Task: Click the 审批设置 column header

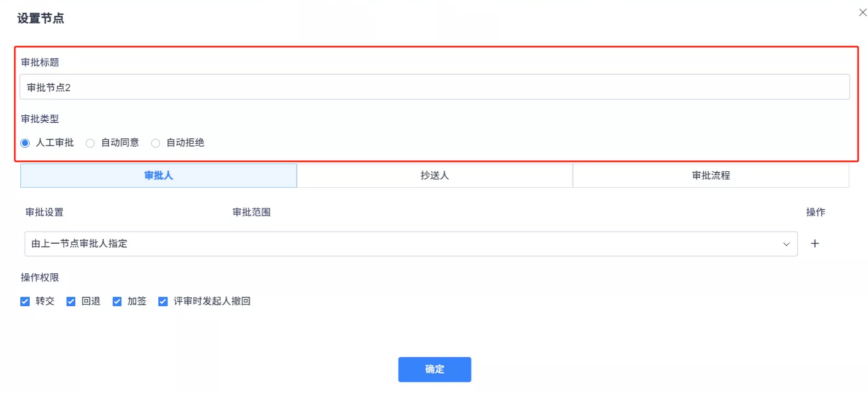Action: pyautogui.click(x=44, y=212)
